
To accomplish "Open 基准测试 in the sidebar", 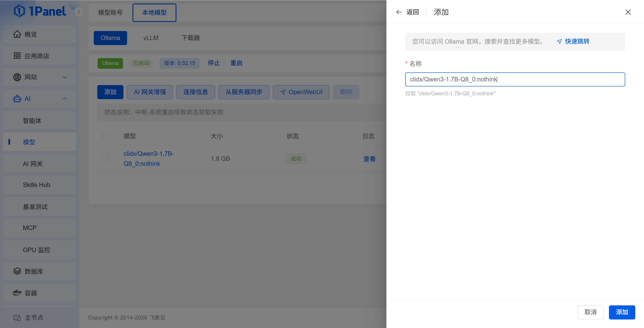I will tap(40, 207).
